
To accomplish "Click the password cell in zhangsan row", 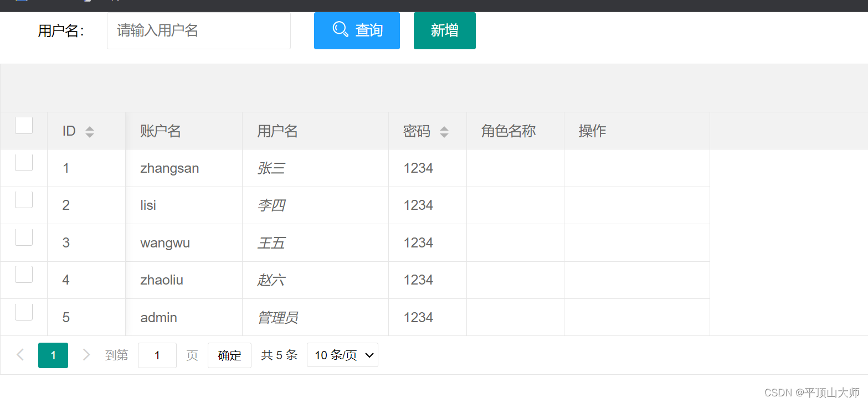I will pos(428,168).
